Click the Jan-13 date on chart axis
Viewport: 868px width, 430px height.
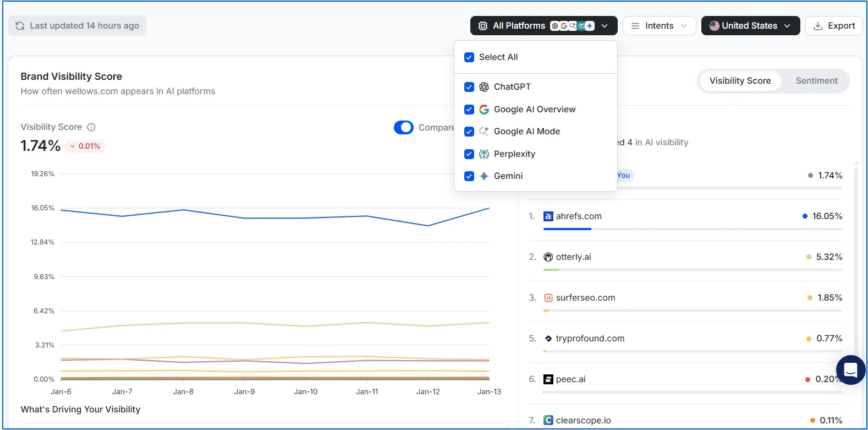point(489,392)
